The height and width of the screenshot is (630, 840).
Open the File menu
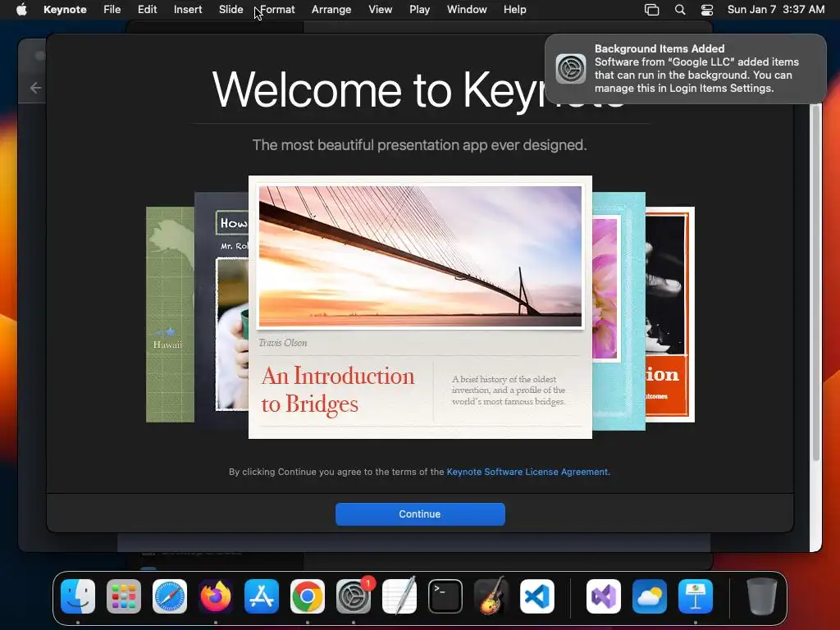pos(112,10)
